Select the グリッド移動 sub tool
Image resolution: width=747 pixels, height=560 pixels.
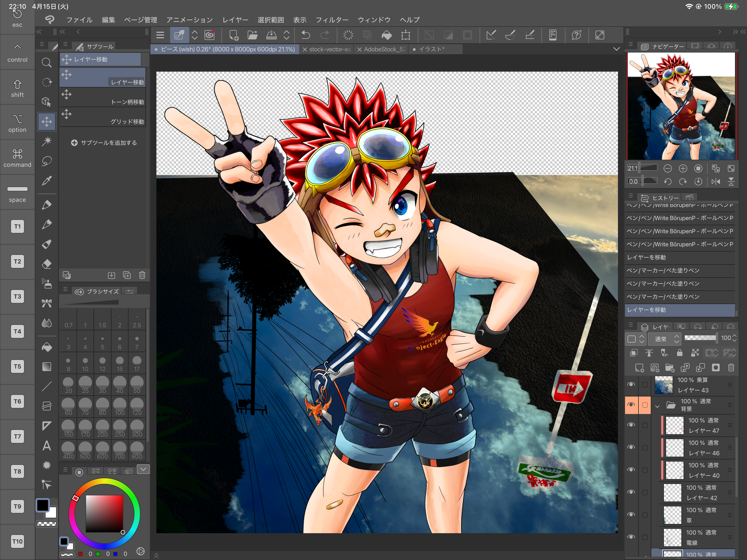click(103, 117)
